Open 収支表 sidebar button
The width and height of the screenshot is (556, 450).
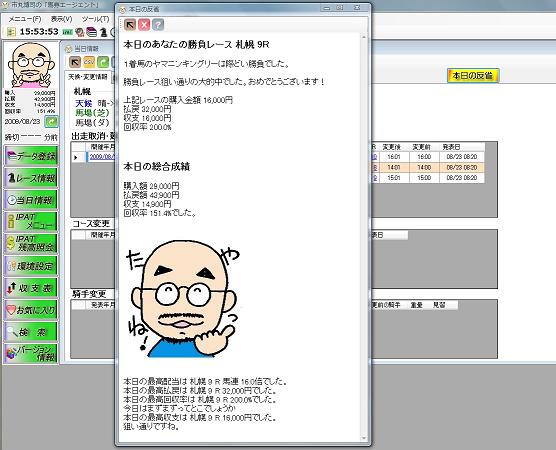click(x=31, y=288)
